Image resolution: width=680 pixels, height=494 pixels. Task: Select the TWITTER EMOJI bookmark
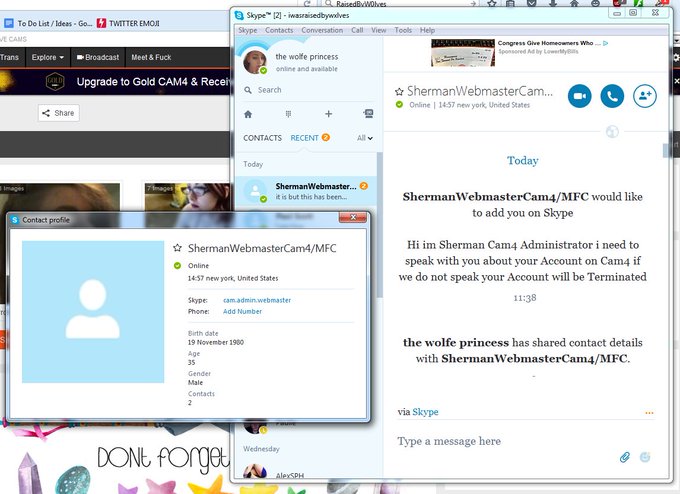[128, 23]
